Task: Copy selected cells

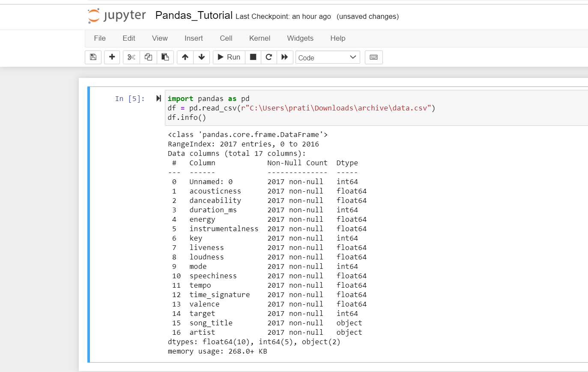Action: pyautogui.click(x=148, y=57)
